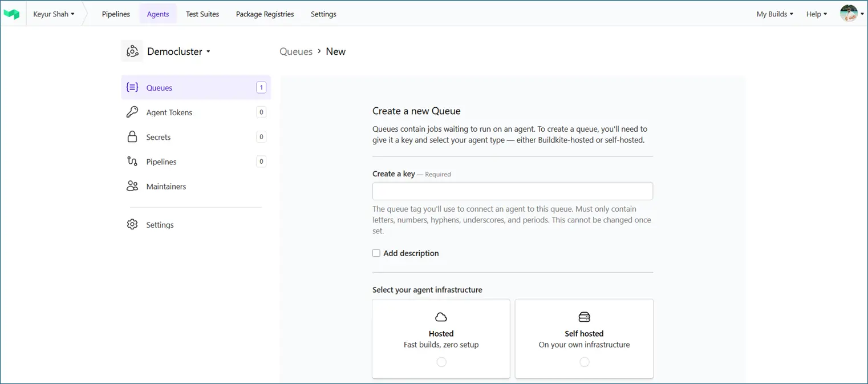The height and width of the screenshot is (384, 868).
Task: Click the Create a key input field
Action: tap(512, 191)
